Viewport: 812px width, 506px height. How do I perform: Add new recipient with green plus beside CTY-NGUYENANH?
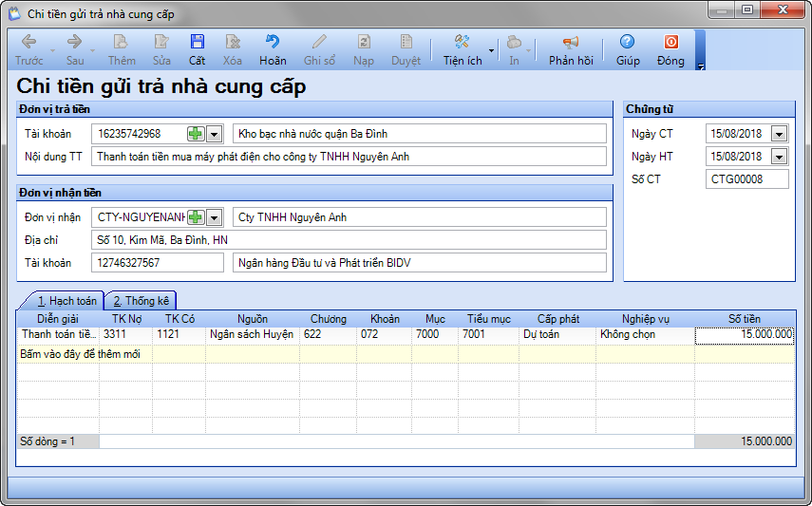click(x=196, y=217)
